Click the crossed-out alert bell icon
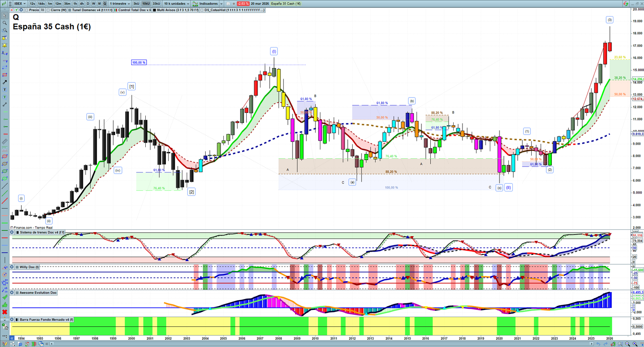The width and height of the screenshot is (644, 347). [4, 38]
